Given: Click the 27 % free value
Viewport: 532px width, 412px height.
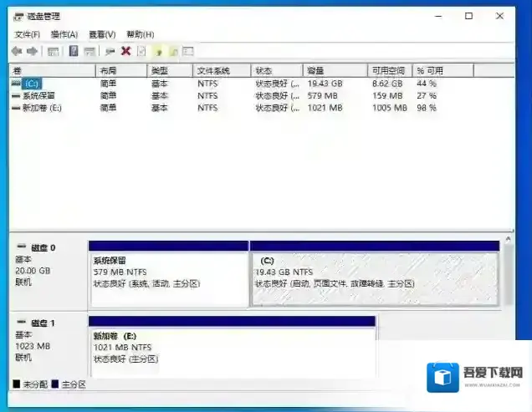Looking at the screenshot, I should click(x=427, y=96).
